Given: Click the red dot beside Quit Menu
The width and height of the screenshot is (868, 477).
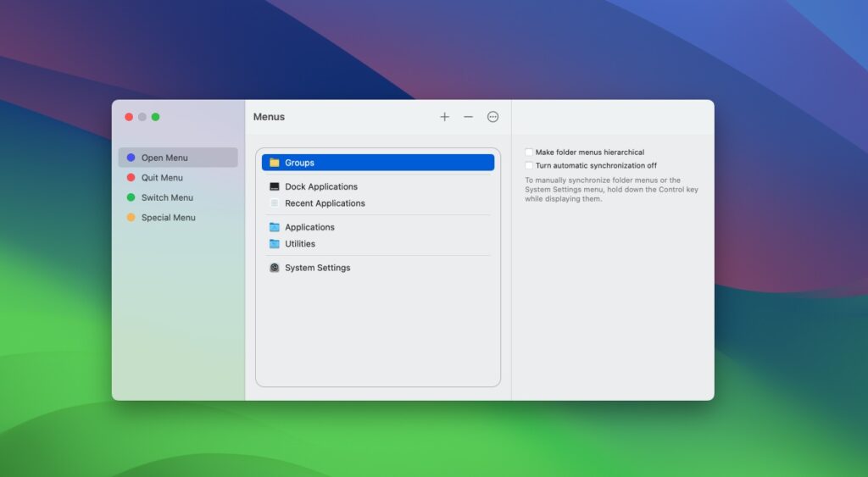Looking at the screenshot, I should pos(131,178).
